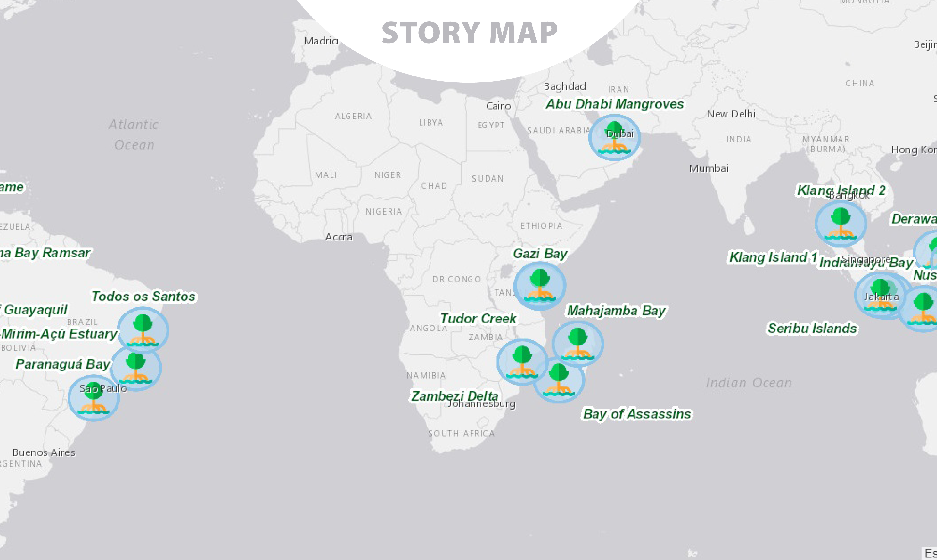Select the Todos os Santos label
Image resolution: width=937 pixels, height=560 pixels.
pos(143,296)
